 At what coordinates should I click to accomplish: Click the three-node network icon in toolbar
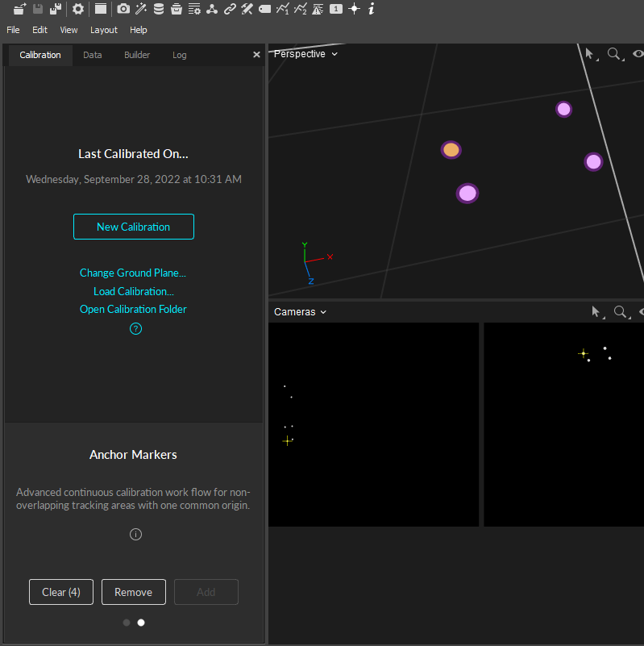pos(212,9)
